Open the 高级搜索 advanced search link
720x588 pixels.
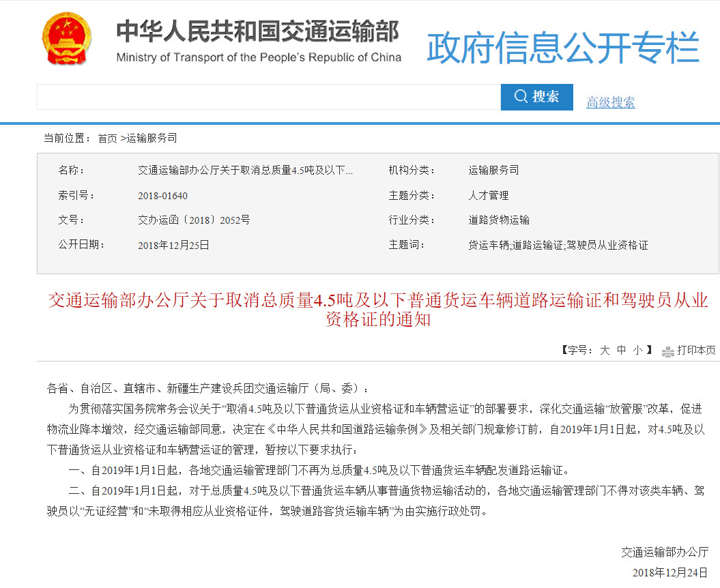click(x=610, y=102)
